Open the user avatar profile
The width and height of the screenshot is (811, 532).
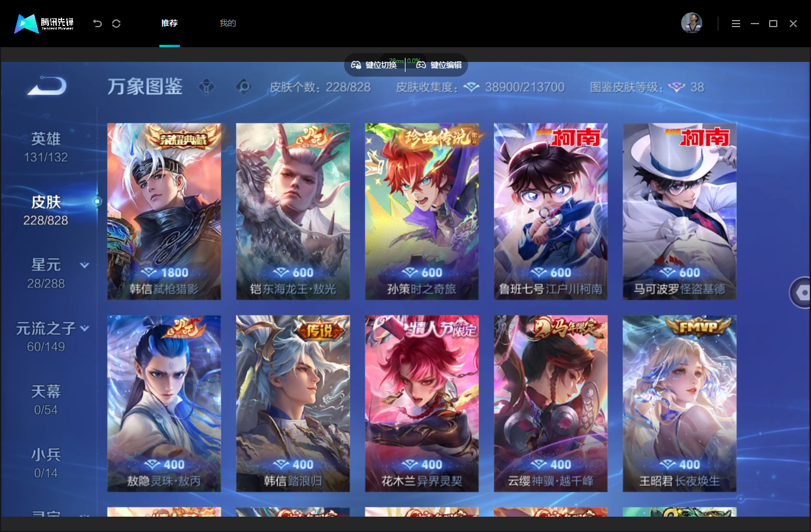tap(692, 23)
